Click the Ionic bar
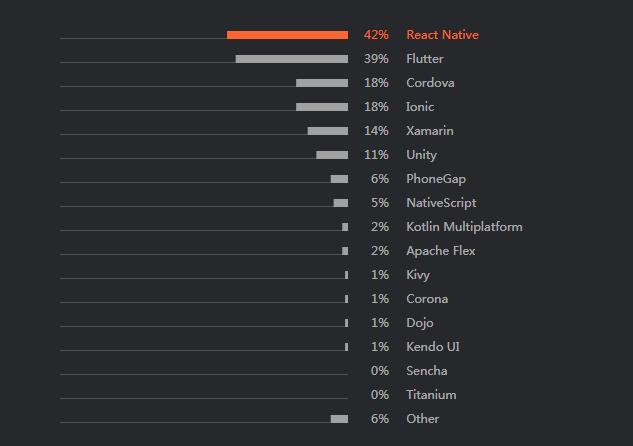Screen dimensions: 633x446 pyautogui.click(x=322, y=107)
